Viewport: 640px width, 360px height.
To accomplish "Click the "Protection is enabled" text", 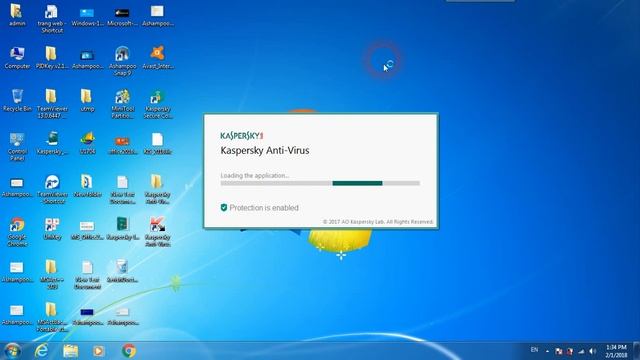I will tap(264, 208).
